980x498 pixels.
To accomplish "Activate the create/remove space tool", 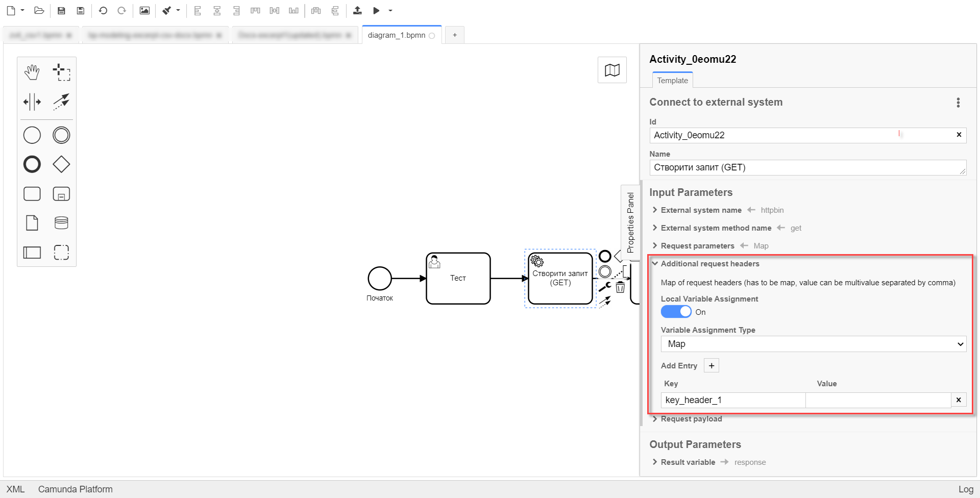I will point(32,102).
